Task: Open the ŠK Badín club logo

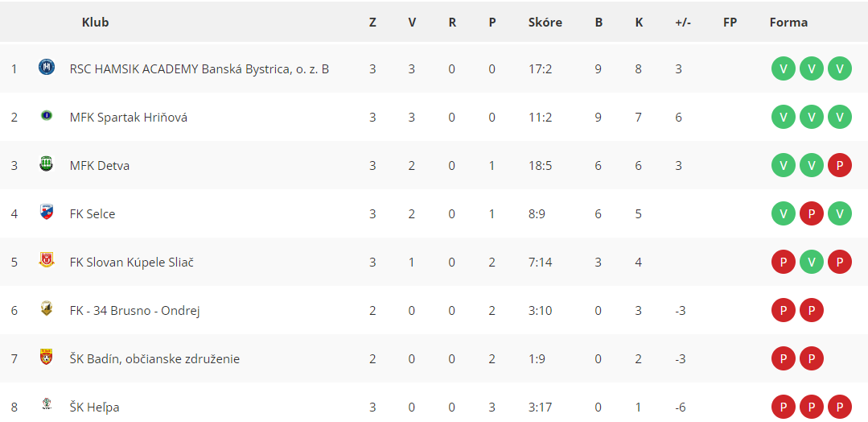Action: 47,357
